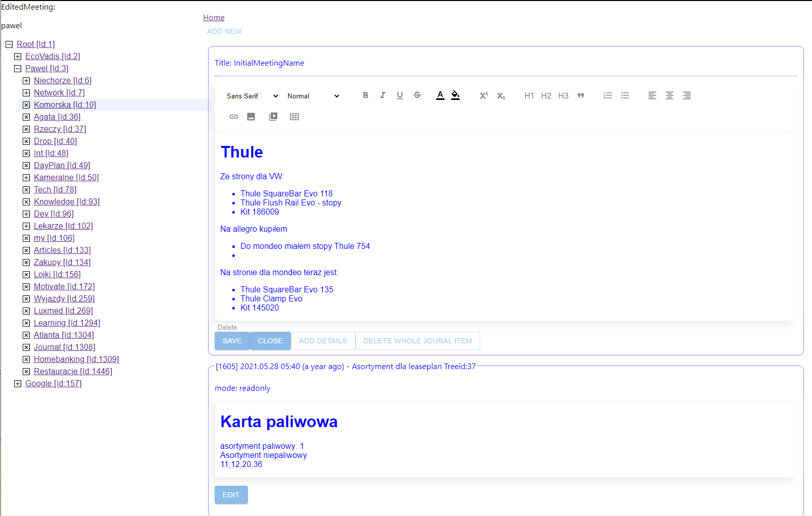This screenshot has height=516, width=812.
Task: Create a bulleted list
Action: (625, 95)
